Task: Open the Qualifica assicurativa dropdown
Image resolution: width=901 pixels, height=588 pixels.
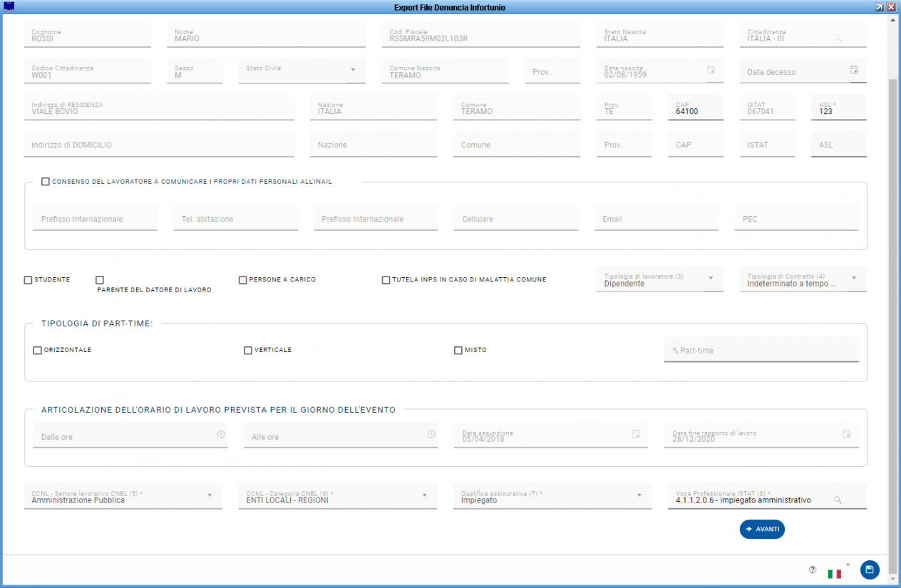Action: pos(639,495)
